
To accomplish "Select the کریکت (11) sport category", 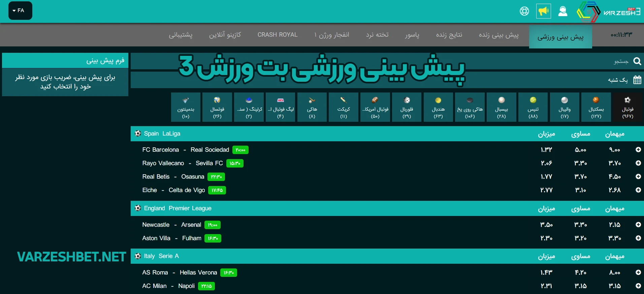I will (x=344, y=107).
